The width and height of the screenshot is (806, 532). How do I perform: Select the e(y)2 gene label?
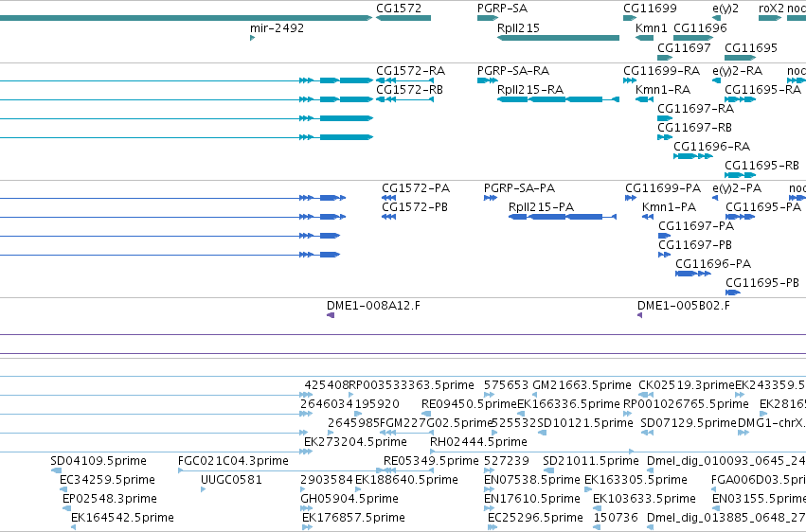pos(725,9)
